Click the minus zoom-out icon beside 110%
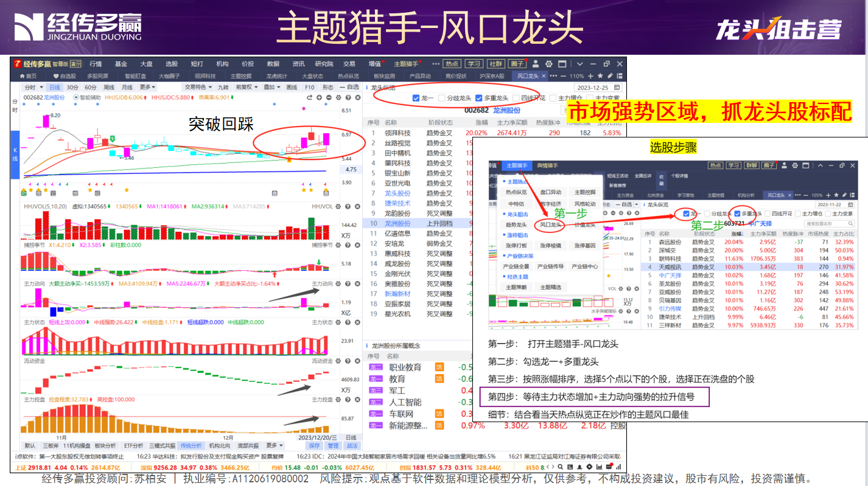 [564, 76]
